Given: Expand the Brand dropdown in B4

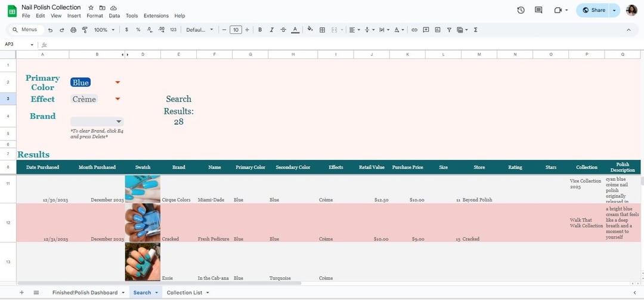Looking at the screenshot, I should (119, 122).
